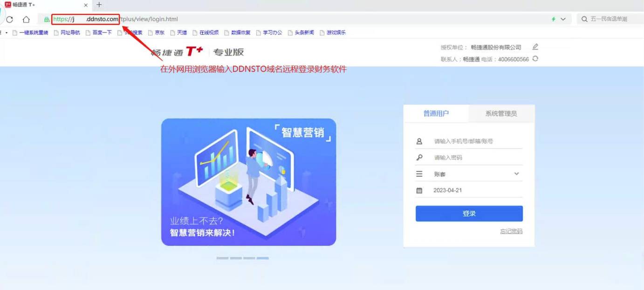Screen dimensions: 644x290
Task: Click the refresh icon next to phone number
Action: point(535,59)
